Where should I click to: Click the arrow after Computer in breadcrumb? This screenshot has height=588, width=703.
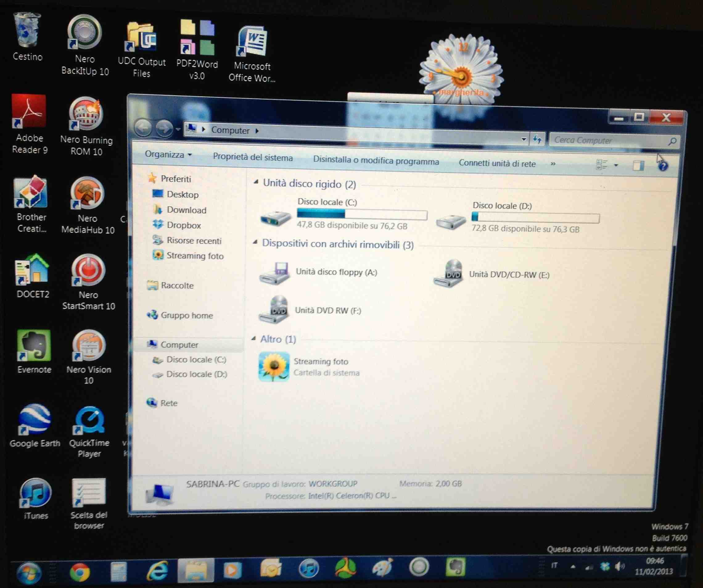point(257,130)
